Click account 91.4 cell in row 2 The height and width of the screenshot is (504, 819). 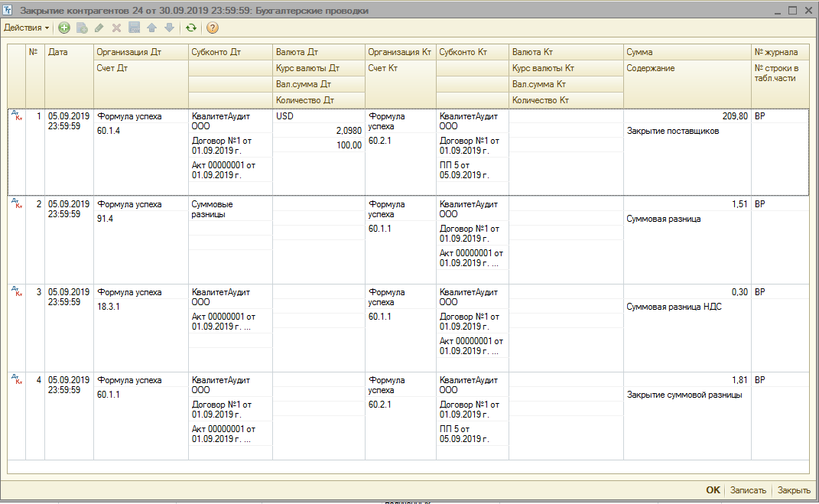tap(106, 219)
